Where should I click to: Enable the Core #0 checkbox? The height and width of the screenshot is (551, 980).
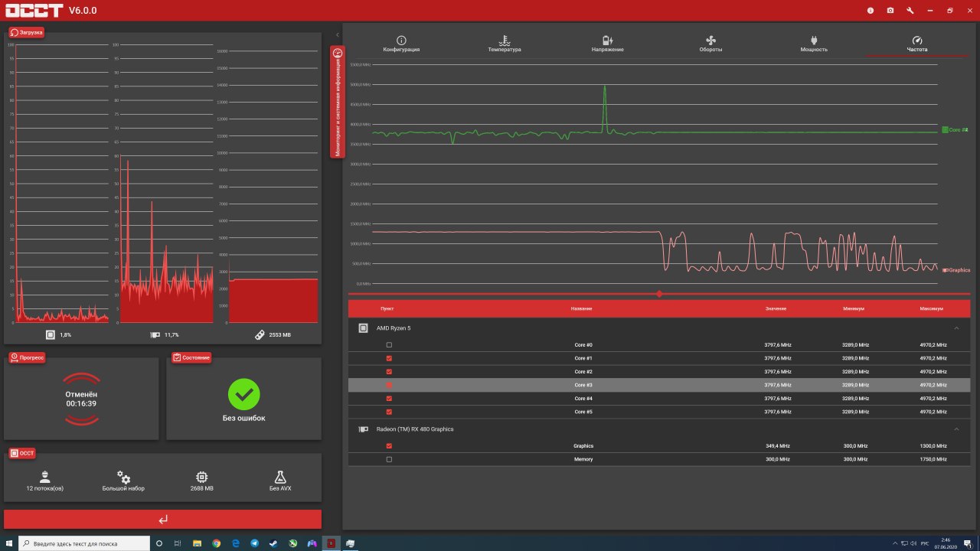[389, 345]
